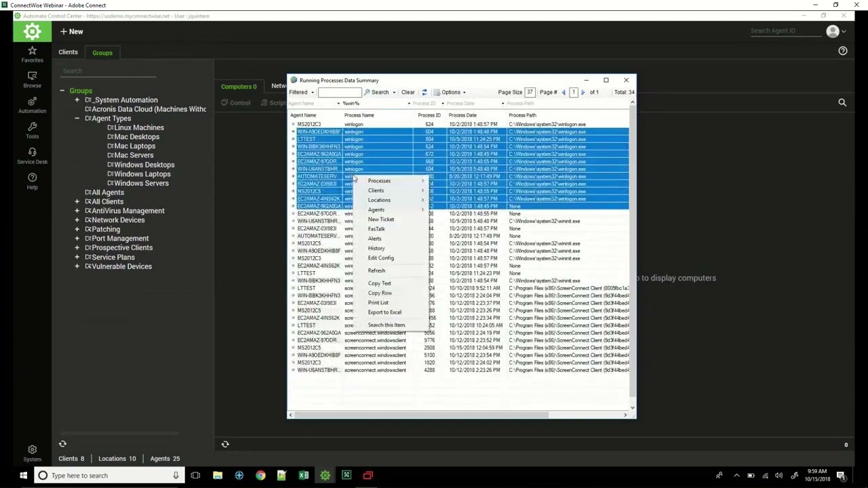
Task: Choose Edit Config in context menu
Action: (x=380, y=258)
